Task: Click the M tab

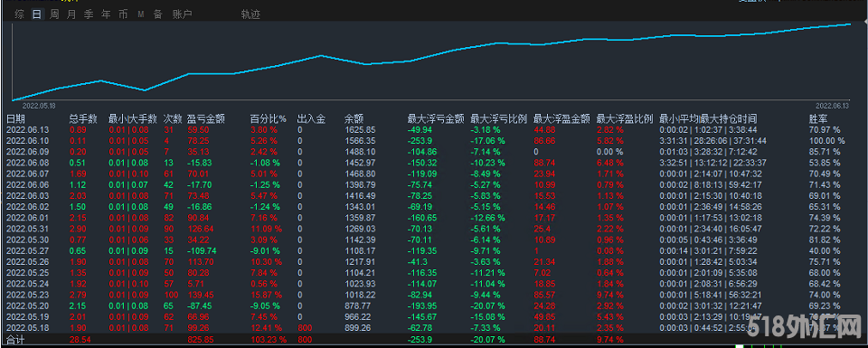Action: (141, 14)
